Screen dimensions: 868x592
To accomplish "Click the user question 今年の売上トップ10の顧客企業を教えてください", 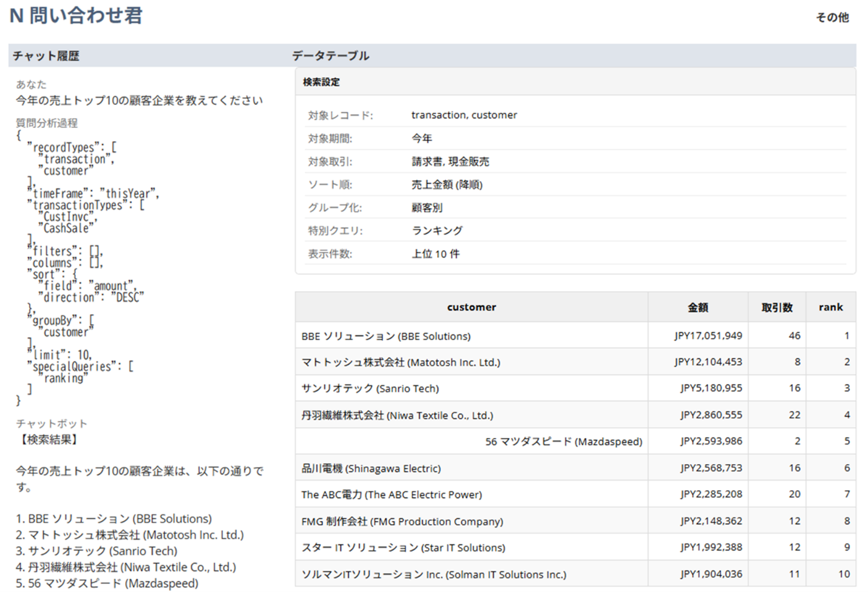I will click(140, 101).
